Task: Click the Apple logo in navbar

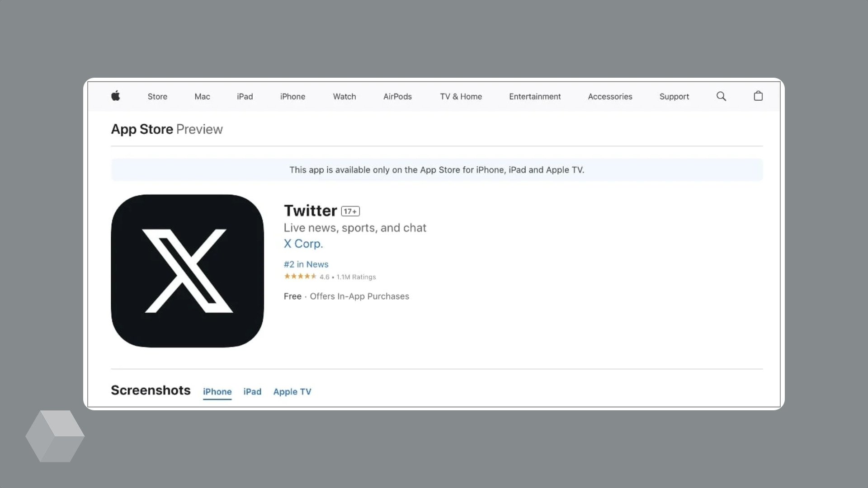Action: (115, 96)
